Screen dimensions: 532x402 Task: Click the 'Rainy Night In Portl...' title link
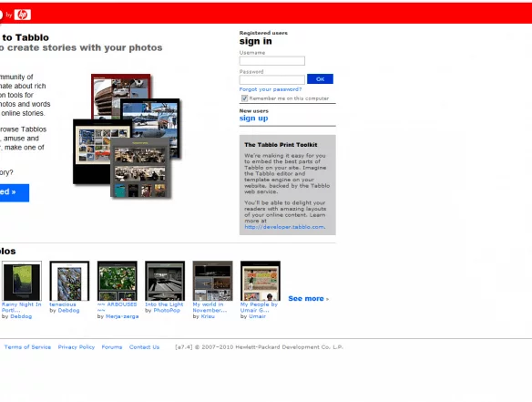tap(21, 307)
